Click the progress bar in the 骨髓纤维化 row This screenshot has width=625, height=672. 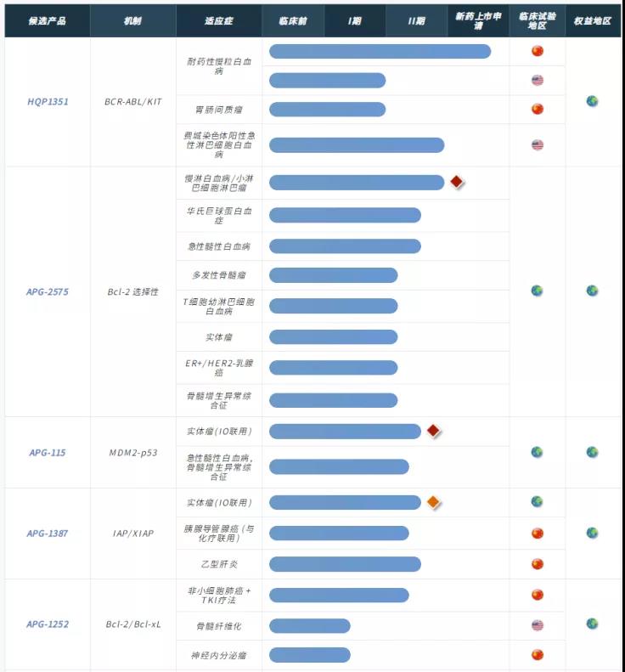[x=310, y=626]
